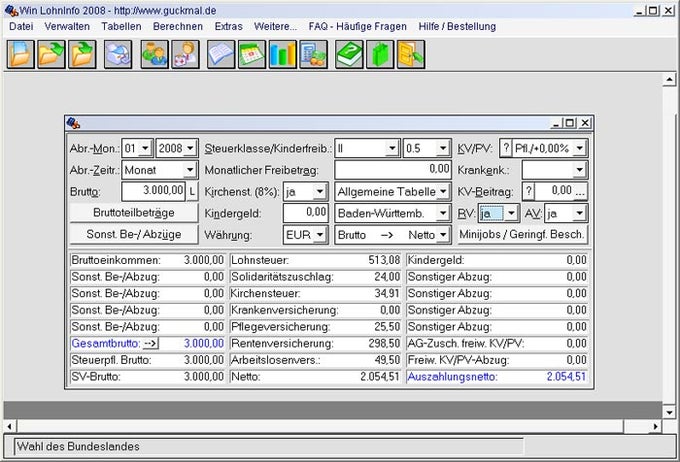Image resolution: width=680 pixels, height=462 pixels.
Task: Click the Monatlicher Freibetrag input field
Action: [x=393, y=170]
